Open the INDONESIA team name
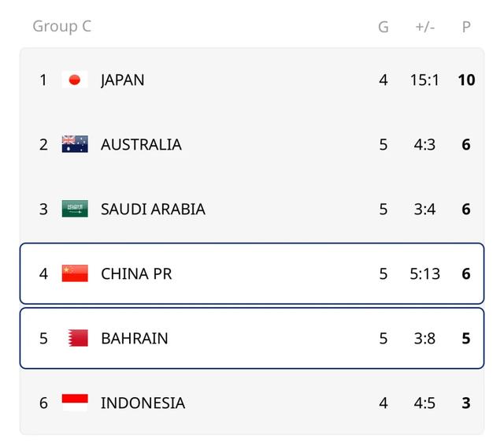 143,403
